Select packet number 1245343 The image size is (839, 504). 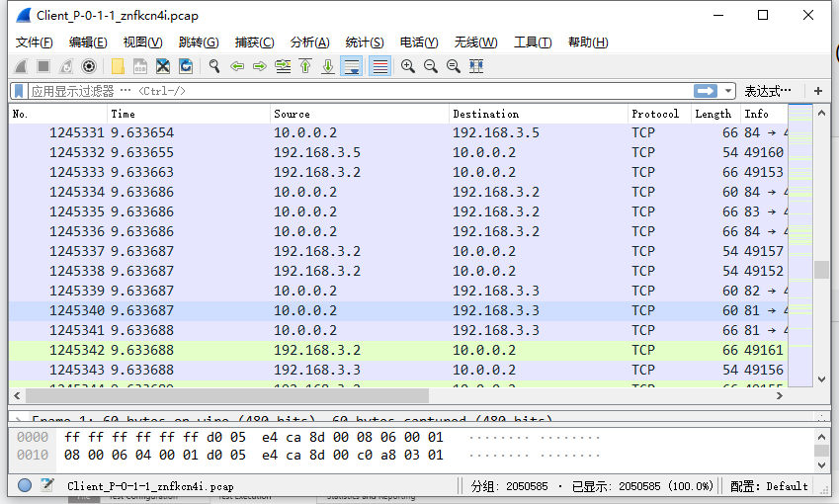[398, 371]
